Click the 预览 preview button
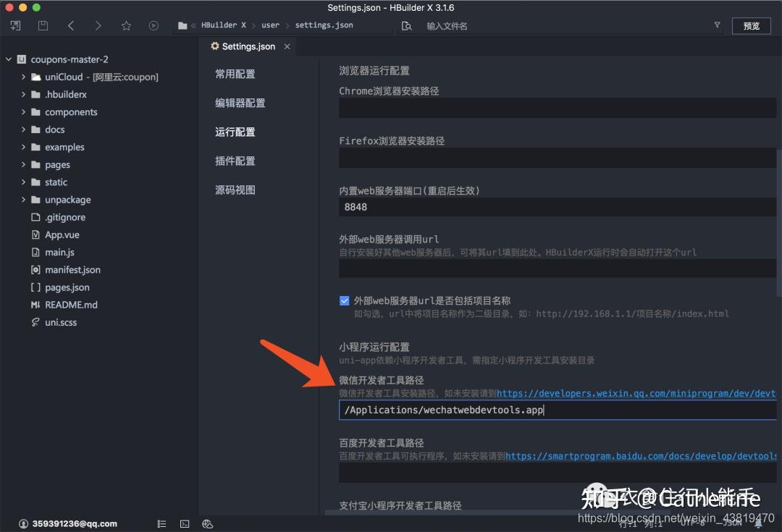The width and height of the screenshot is (782, 532). (x=751, y=25)
